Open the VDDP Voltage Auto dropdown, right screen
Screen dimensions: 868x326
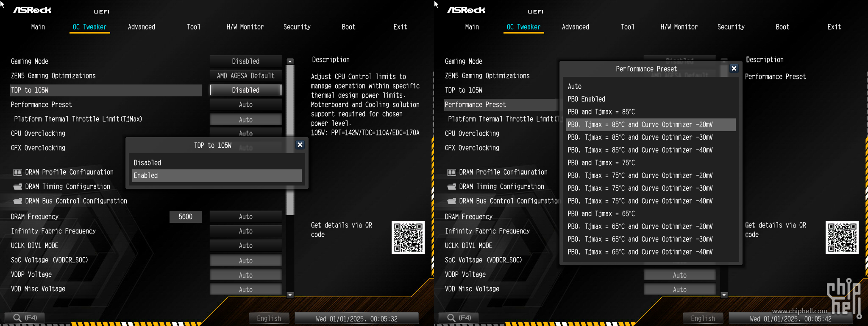680,275
